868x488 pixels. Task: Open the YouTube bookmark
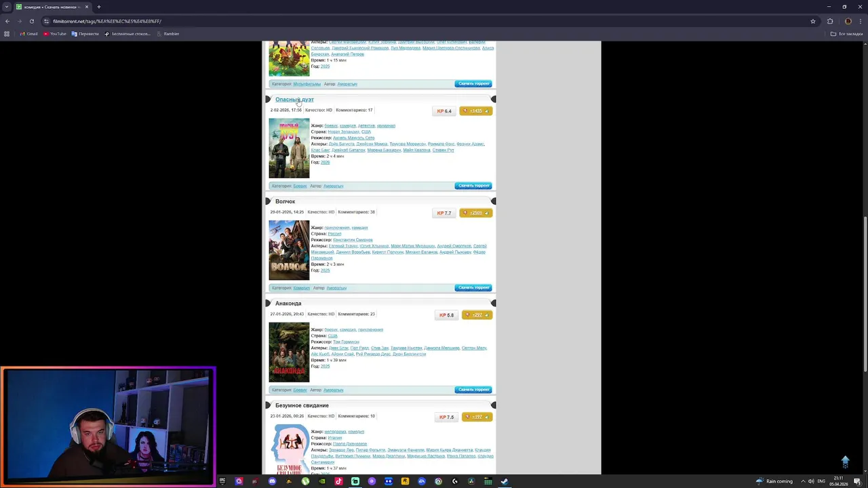click(56, 34)
